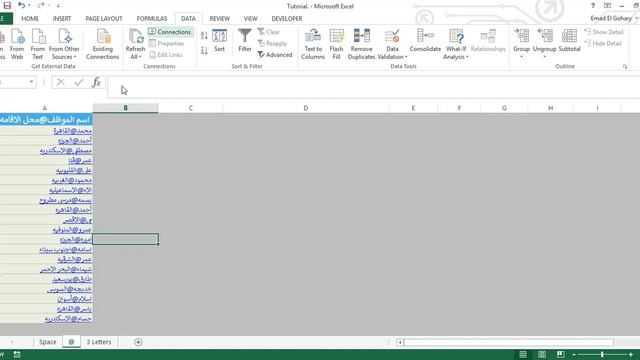Click the Insert Function fx button
Screen dimensions: 640x360
pyautogui.click(x=96, y=82)
